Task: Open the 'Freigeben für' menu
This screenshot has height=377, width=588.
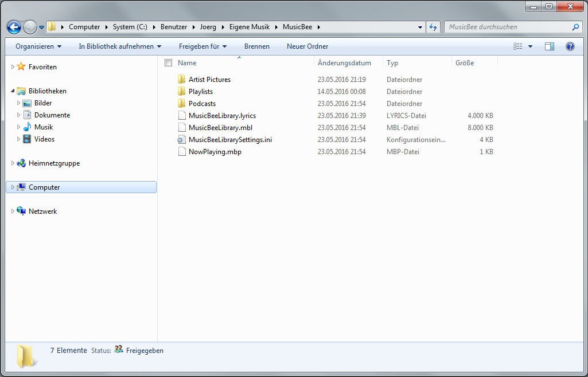Action: 203,46
